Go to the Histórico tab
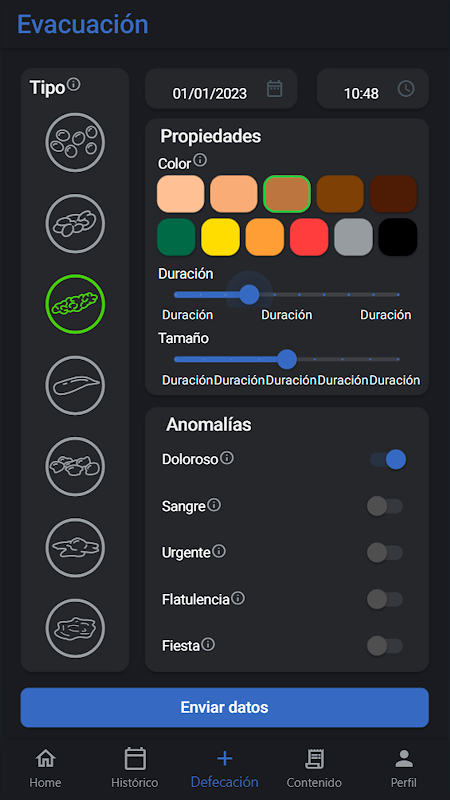 tap(135, 767)
